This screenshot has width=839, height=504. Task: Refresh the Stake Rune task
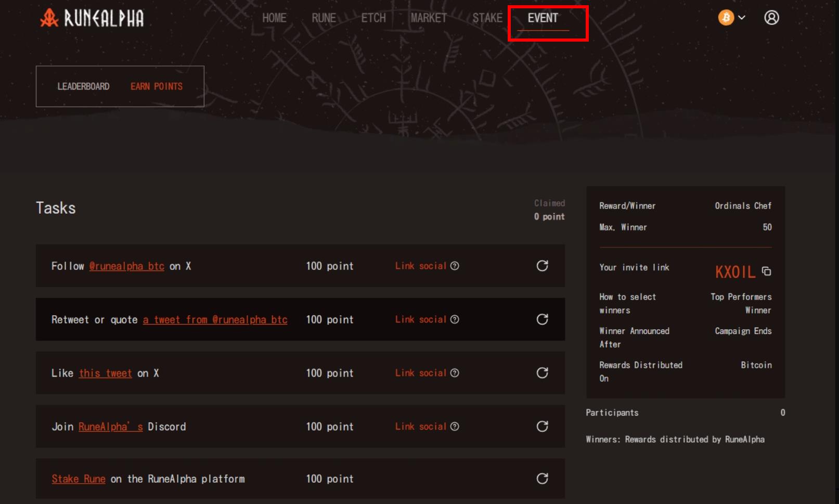point(542,479)
